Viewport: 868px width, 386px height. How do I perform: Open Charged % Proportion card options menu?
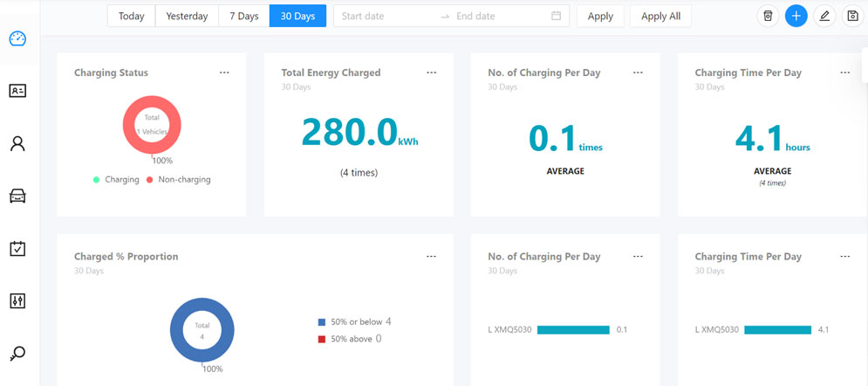pos(431,257)
